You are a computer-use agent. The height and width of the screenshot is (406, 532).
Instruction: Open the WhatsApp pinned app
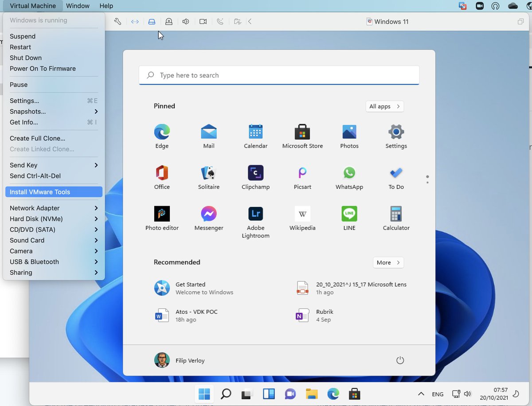[x=349, y=177]
